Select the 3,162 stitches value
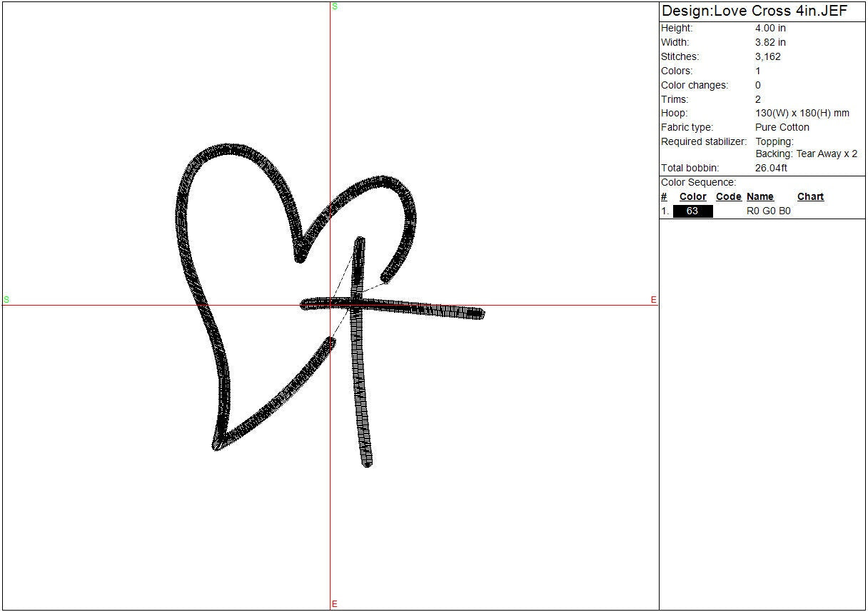The height and width of the screenshot is (612, 868). point(767,57)
